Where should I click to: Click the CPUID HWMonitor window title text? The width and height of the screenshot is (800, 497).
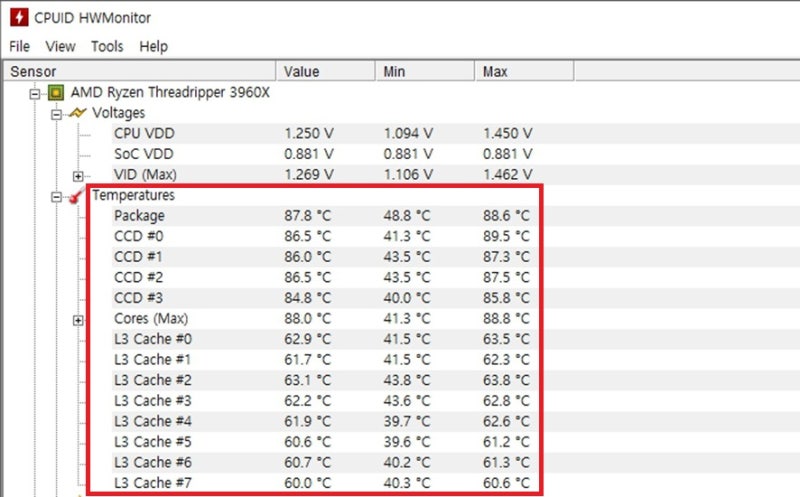(92, 18)
